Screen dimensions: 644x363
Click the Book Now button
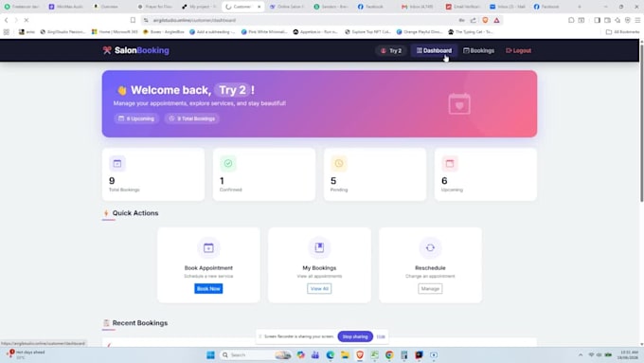[x=208, y=288]
